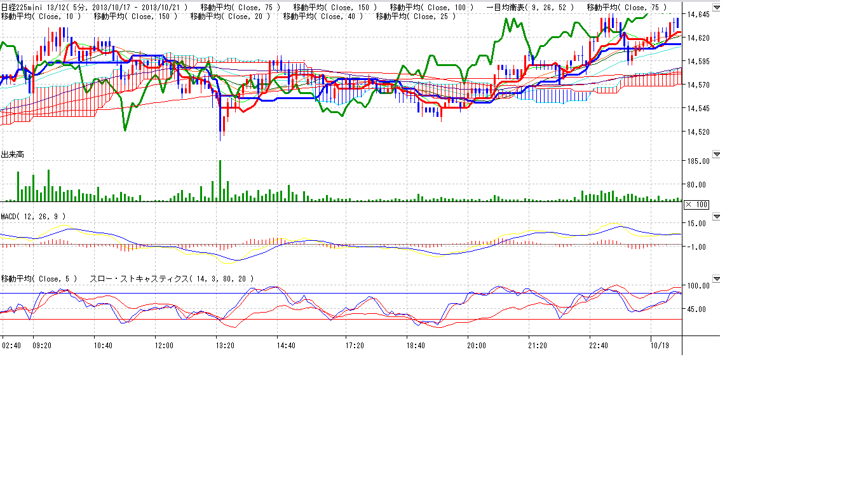The width and height of the screenshot is (868, 488).
Task: Click the 13:20 time axis marker
Action: coord(226,345)
